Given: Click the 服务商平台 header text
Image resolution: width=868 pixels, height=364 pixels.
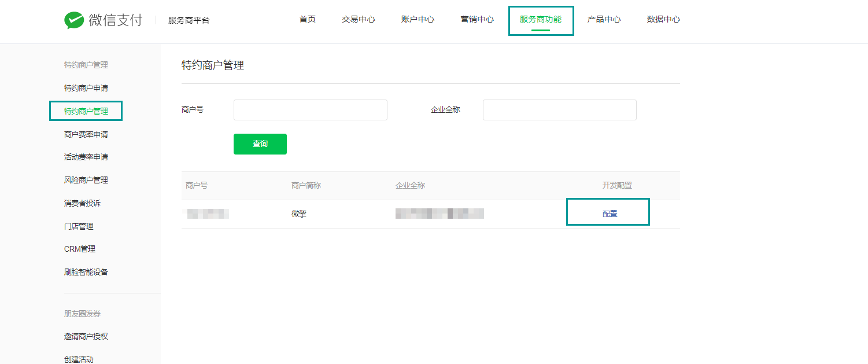Looking at the screenshot, I should click(x=189, y=20).
